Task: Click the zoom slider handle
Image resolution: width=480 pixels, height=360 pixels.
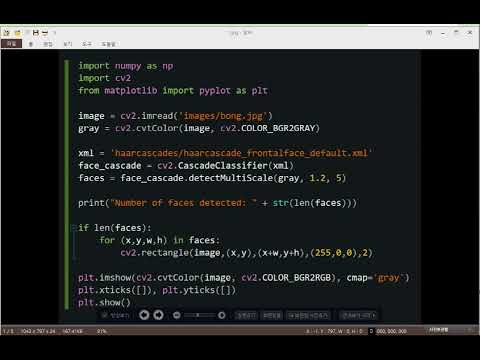Action: [198, 315]
